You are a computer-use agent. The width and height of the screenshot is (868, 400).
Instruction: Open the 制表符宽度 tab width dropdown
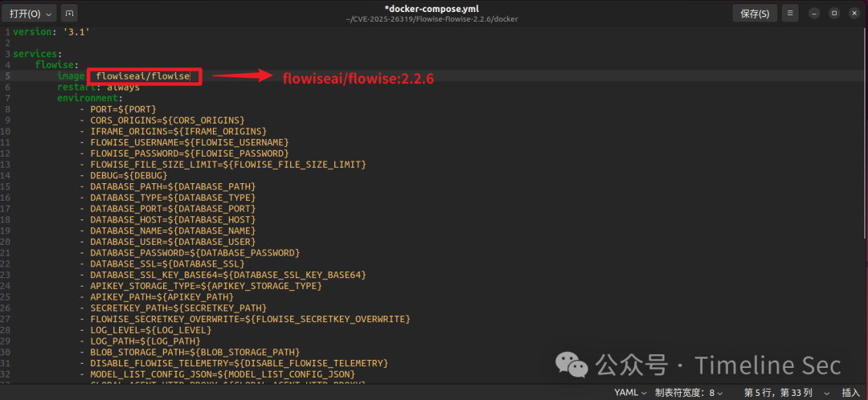690,392
